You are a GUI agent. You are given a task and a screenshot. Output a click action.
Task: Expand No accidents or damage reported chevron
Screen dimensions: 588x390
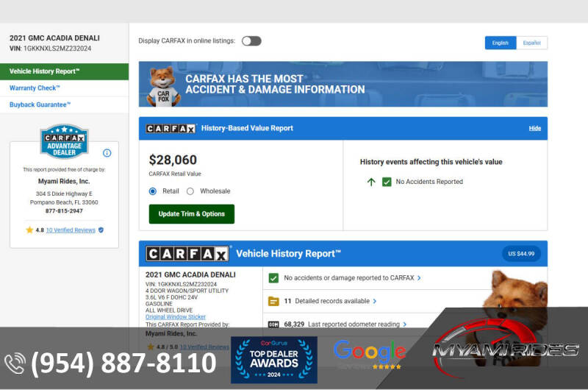[x=420, y=278]
